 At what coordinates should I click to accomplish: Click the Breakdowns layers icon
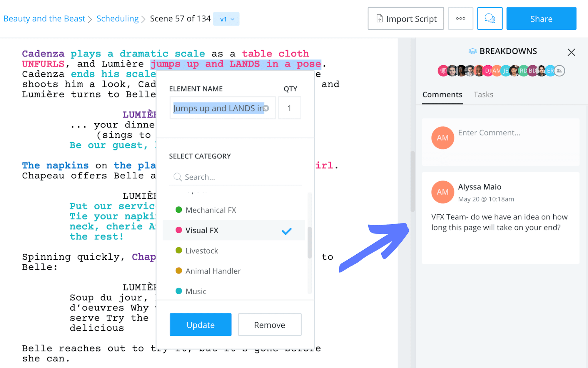pos(472,51)
